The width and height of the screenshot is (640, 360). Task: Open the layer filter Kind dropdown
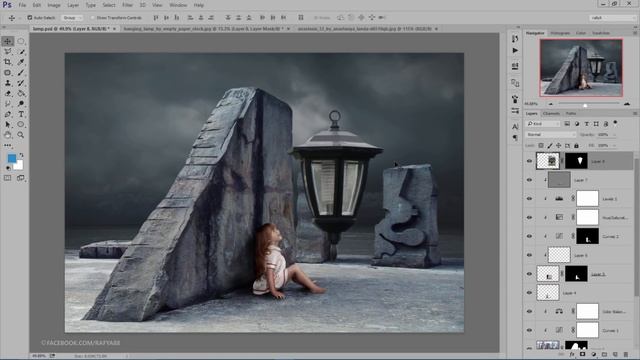coord(543,124)
